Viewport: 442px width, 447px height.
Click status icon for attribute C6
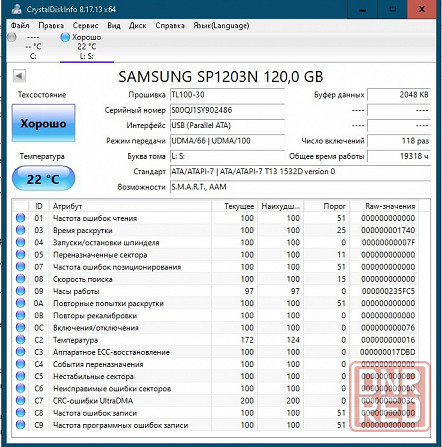[21, 389]
